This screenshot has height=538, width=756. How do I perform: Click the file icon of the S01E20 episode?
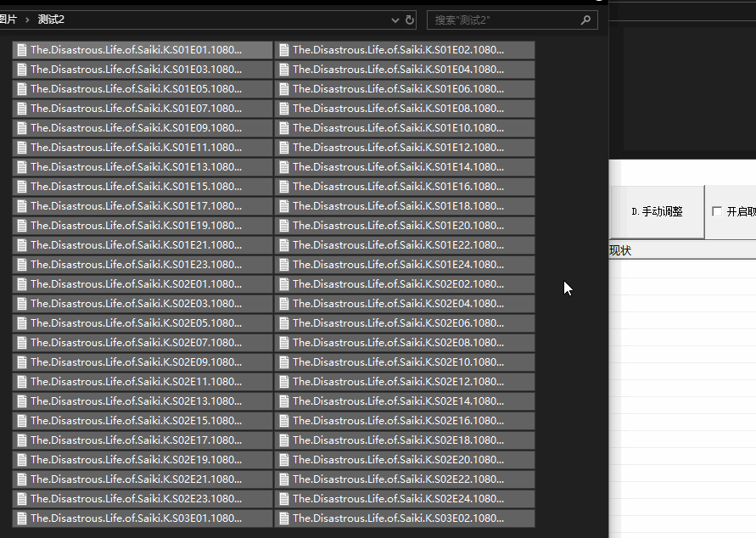point(284,226)
